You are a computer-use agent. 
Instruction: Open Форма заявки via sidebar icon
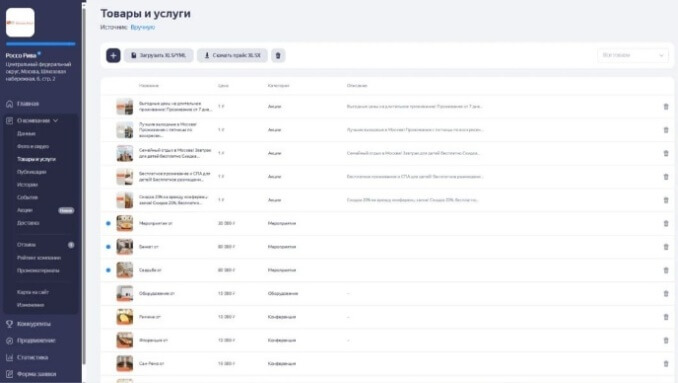tap(10, 374)
